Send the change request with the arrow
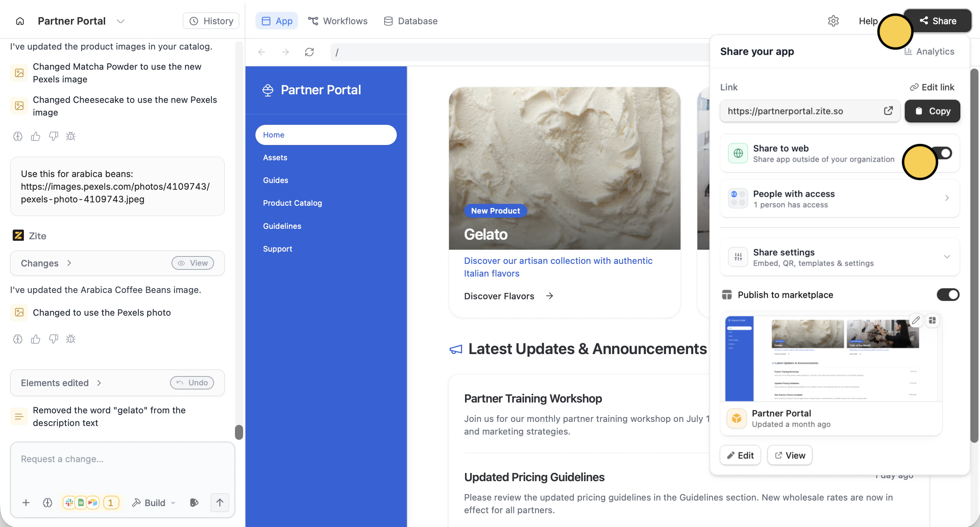Image resolution: width=980 pixels, height=527 pixels. pos(220,503)
